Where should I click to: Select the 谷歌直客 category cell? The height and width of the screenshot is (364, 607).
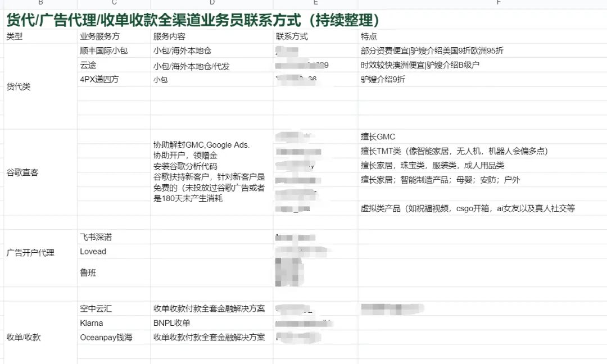40,172
